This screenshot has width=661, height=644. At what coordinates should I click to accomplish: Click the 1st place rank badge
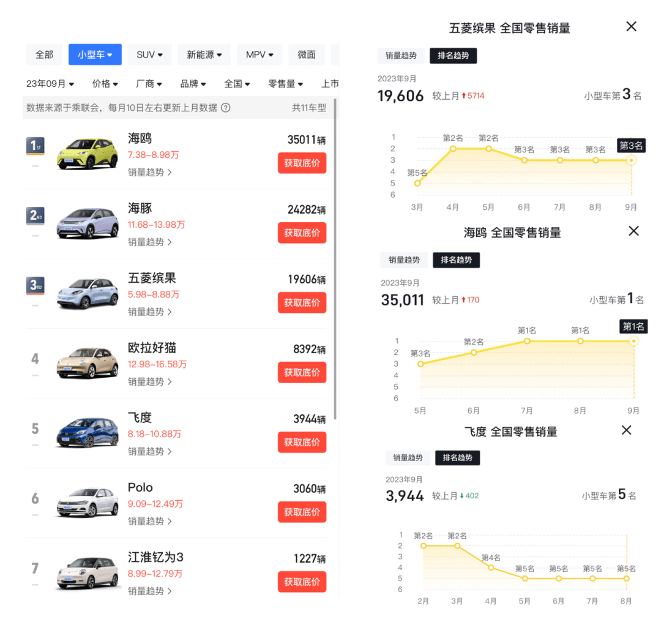tap(35, 146)
